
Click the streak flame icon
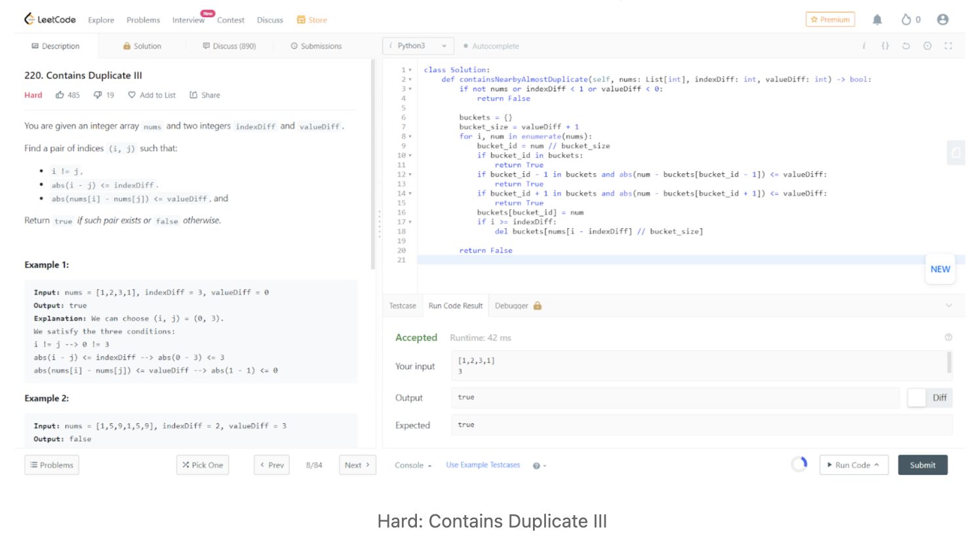tap(907, 20)
